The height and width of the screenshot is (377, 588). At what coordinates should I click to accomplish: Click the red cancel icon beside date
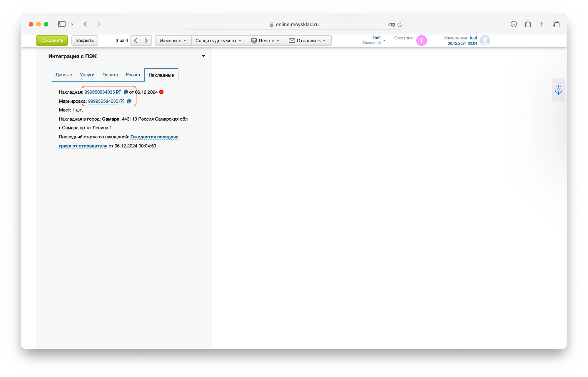point(161,92)
